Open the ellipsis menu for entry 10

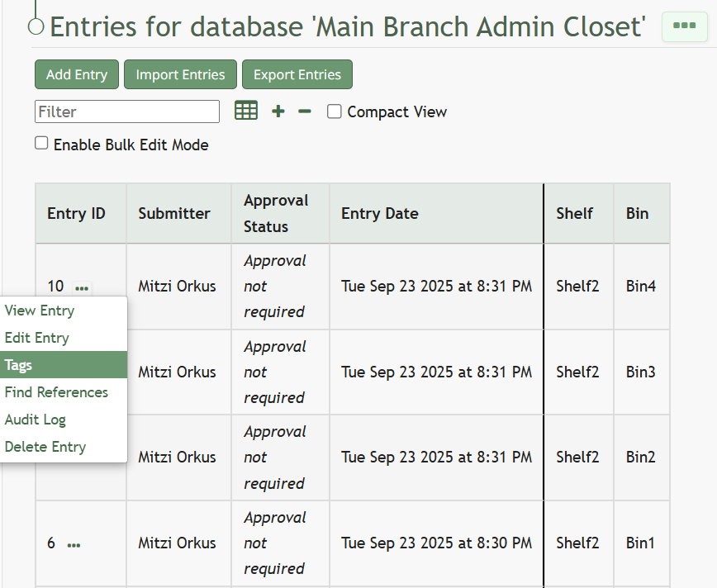pos(82,288)
